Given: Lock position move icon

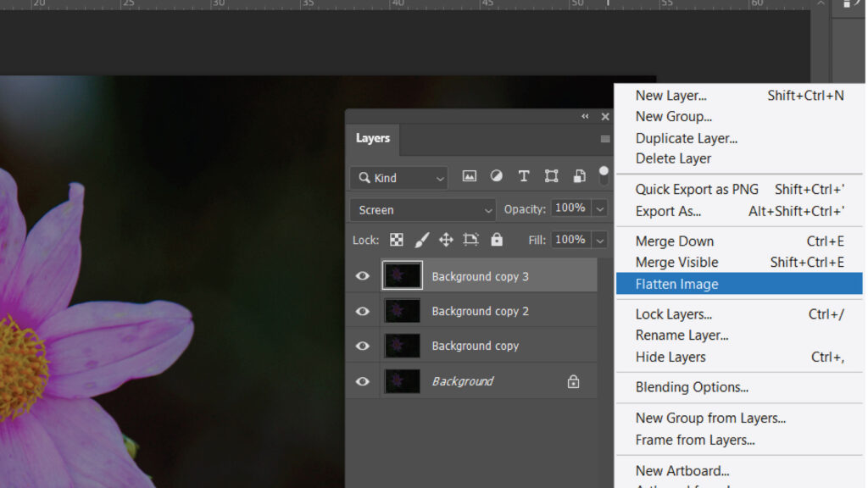Looking at the screenshot, I should pos(446,240).
